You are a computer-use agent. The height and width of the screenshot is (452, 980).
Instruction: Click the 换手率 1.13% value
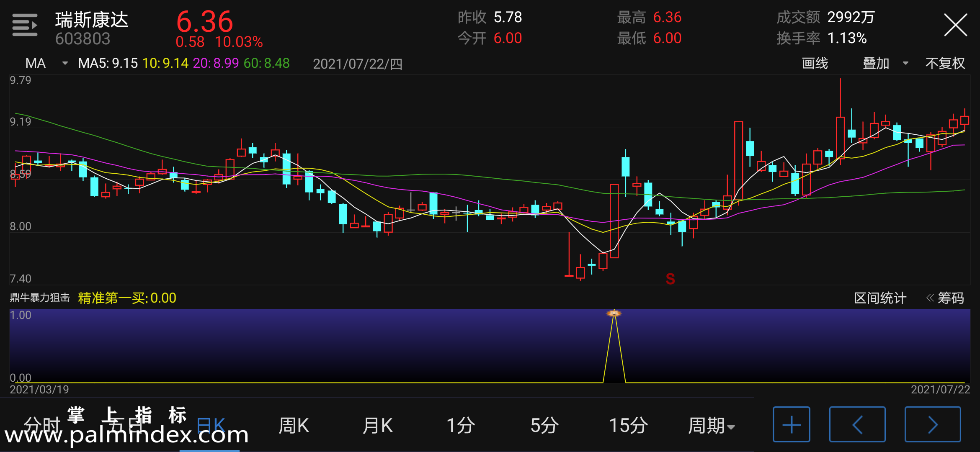tap(821, 38)
